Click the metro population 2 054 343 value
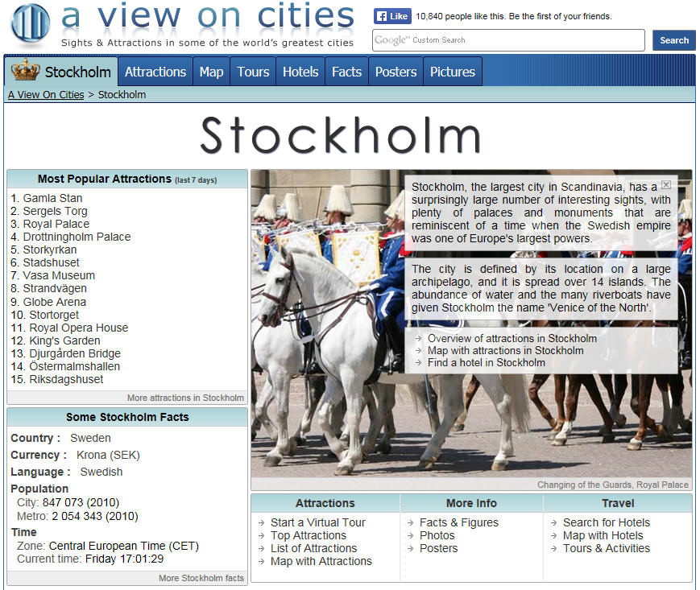The height and width of the screenshot is (590, 700). (94, 516)
